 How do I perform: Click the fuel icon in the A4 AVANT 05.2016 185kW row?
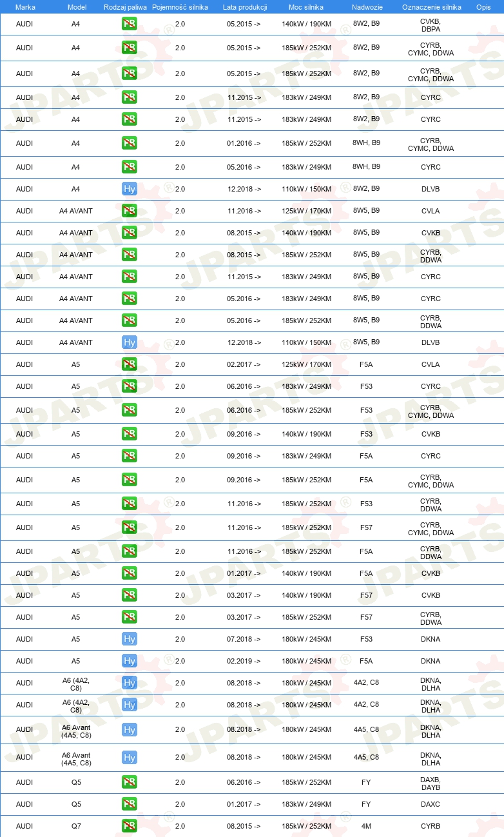130,320
